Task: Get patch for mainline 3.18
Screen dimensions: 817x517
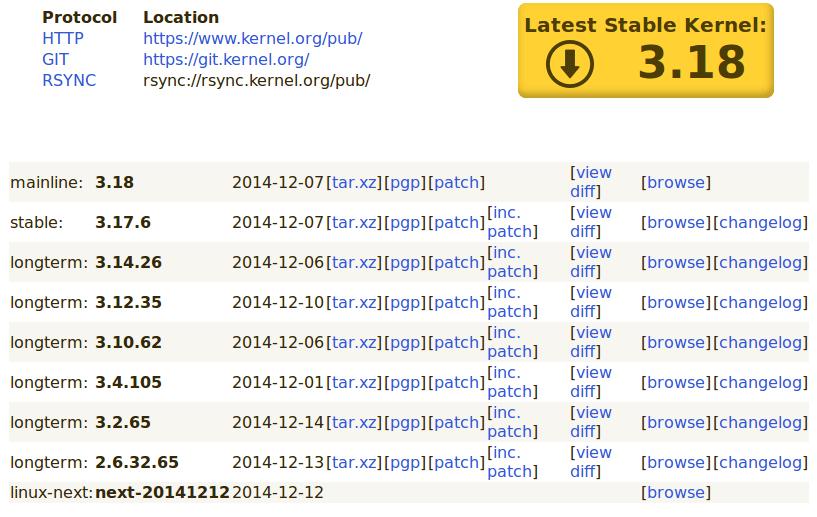Action: 456,182
